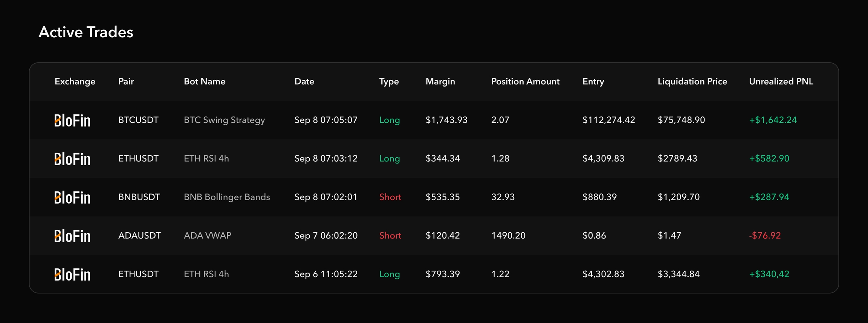Click the Position Amount column header
The width and height of the screenshot is (868, 323).
point(525,82)
